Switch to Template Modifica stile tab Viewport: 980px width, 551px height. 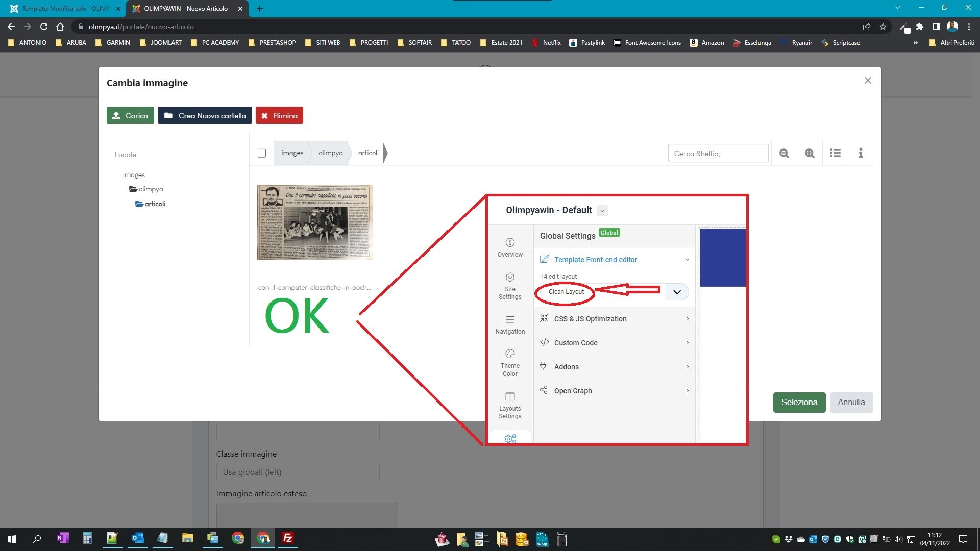pyautogui.click(x=64, y=9)
